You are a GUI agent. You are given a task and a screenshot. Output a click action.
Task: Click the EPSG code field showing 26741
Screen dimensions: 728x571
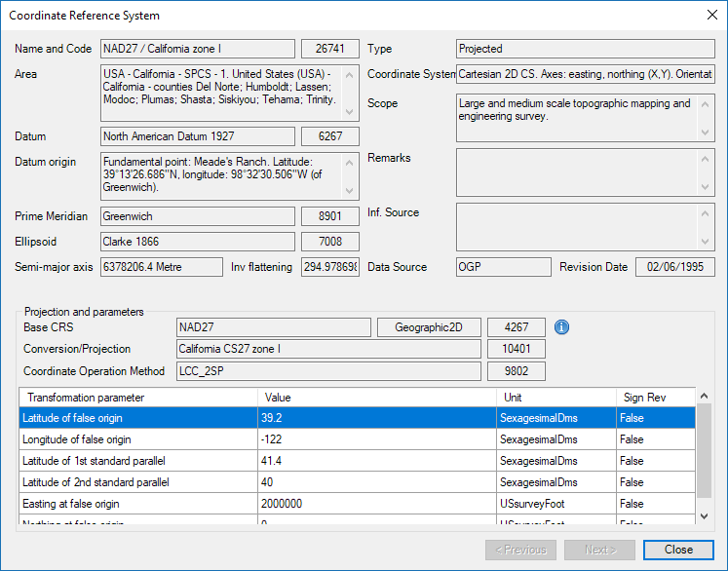pyautogui.click(x=329, y=49)
